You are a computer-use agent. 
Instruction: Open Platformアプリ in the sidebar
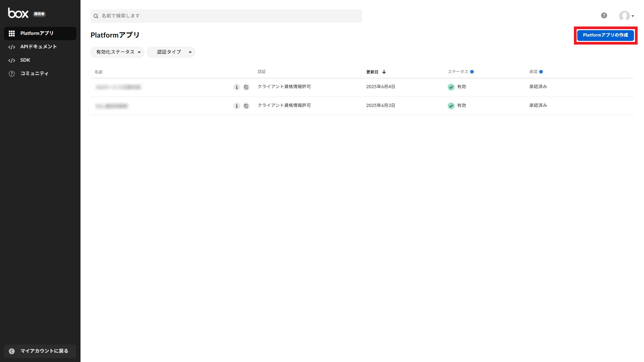[37, 33]
